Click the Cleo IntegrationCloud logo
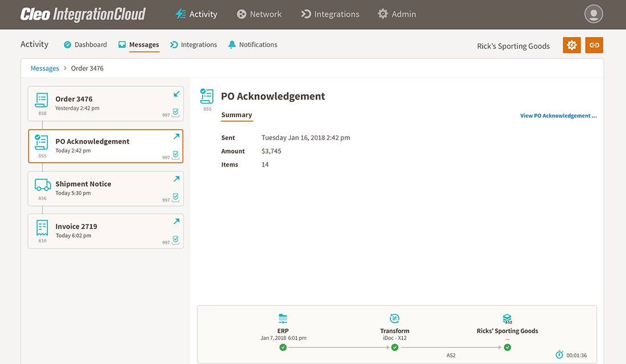The image size is (626, 364). pyautogui.click(x=83, y=14)
